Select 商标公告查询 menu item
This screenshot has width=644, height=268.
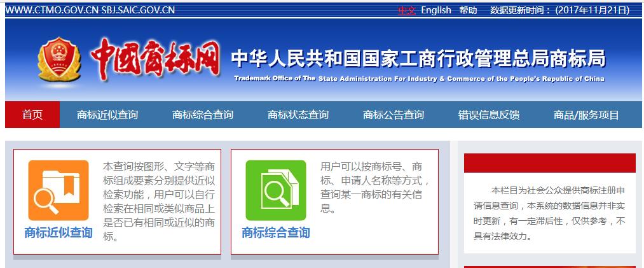click(x=393, y=115)
